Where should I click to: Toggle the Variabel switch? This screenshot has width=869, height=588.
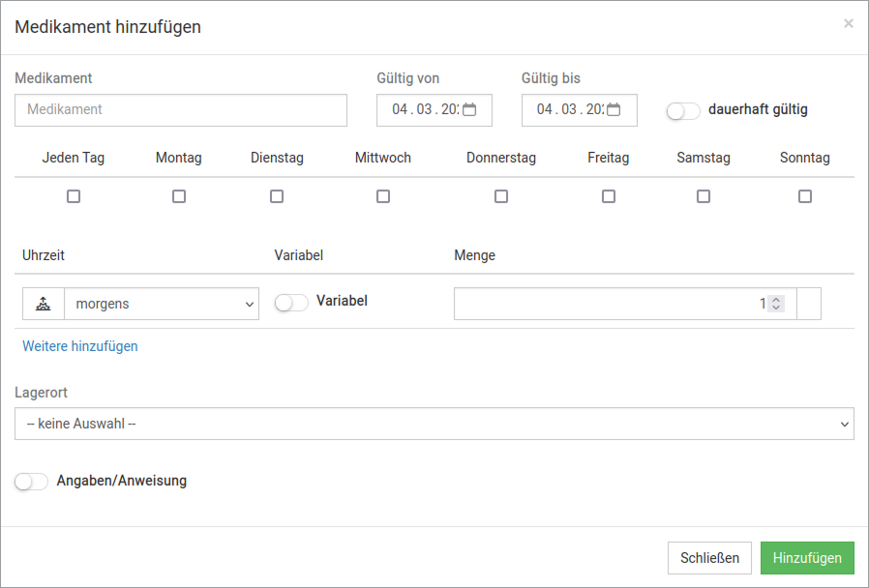click(291, 303)
